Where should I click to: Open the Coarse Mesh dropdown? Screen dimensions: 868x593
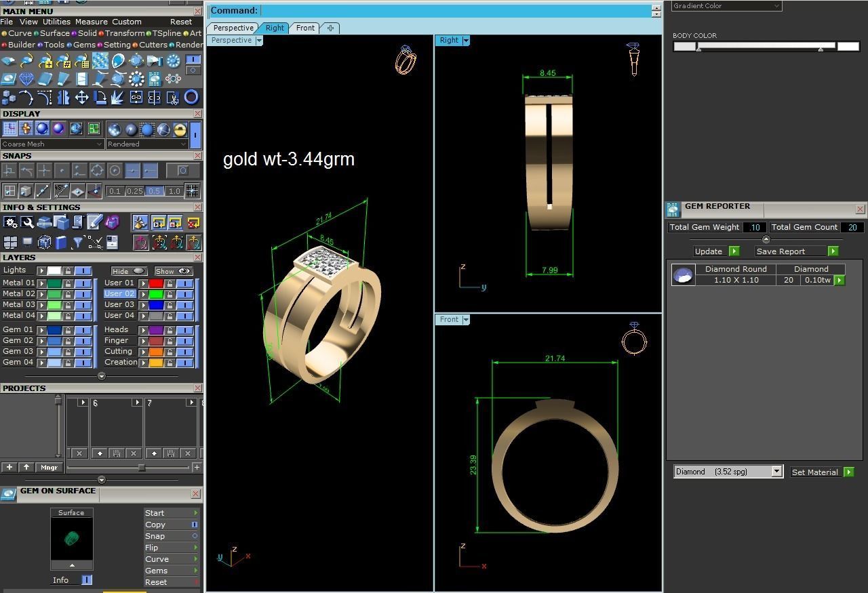52,144
